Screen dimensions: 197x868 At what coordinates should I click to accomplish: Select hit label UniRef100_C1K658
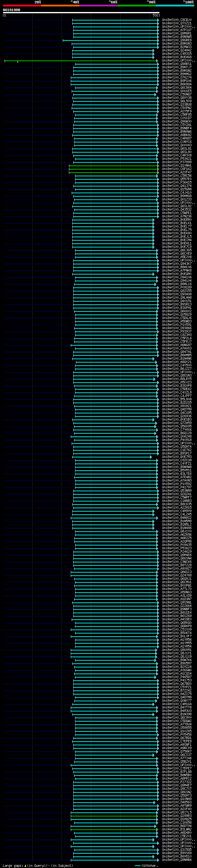(x=176, y=822)
